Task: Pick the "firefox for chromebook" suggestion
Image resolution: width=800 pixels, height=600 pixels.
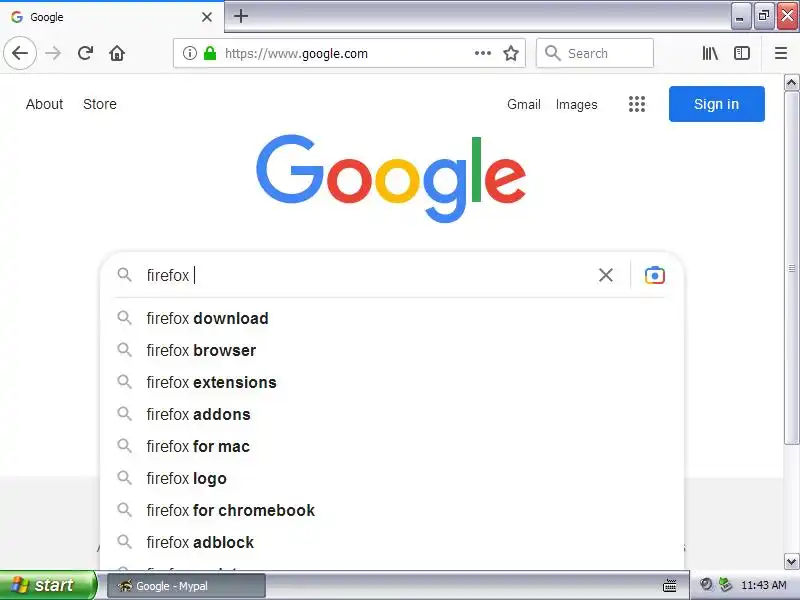Action: (230, 511)
